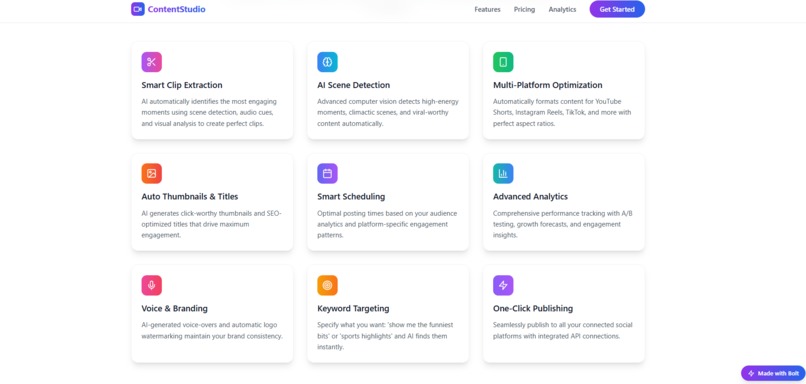This screenshot has height=384, width=806.
Task: Click the description starting 'Comprehensive performance tracking'
Action: click(563, 224)
